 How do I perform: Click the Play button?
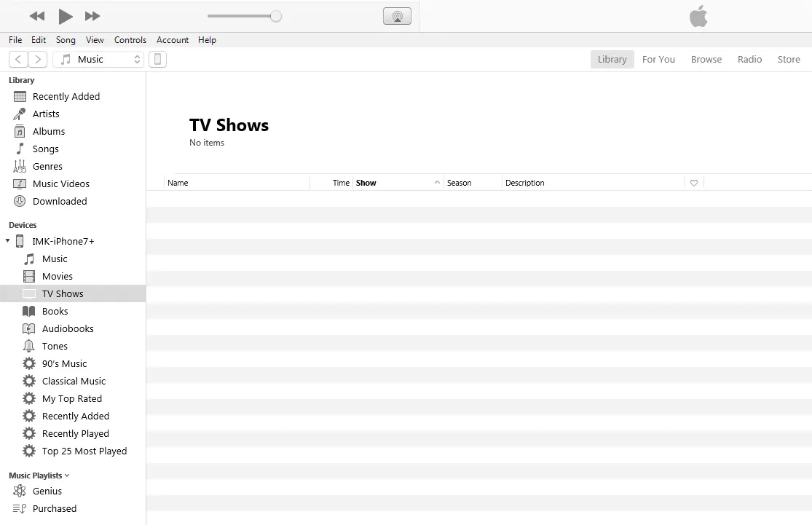coord(65,16)
